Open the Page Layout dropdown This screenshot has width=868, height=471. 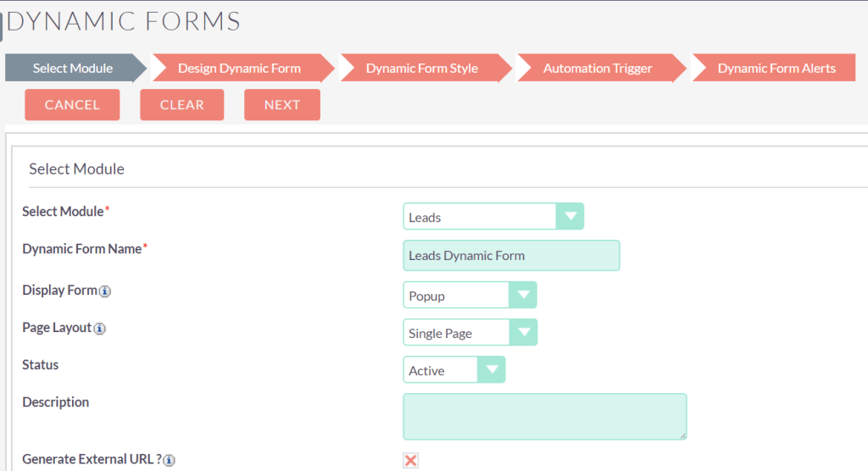[470, 333]
